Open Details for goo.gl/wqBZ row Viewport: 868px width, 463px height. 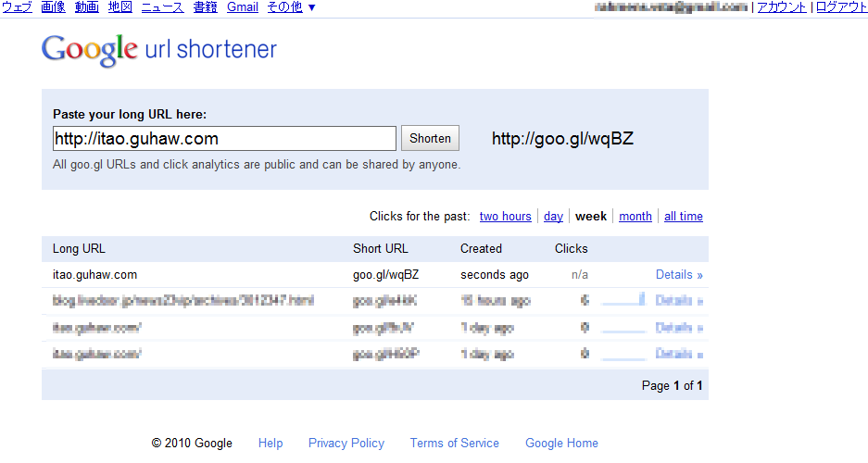679,275
